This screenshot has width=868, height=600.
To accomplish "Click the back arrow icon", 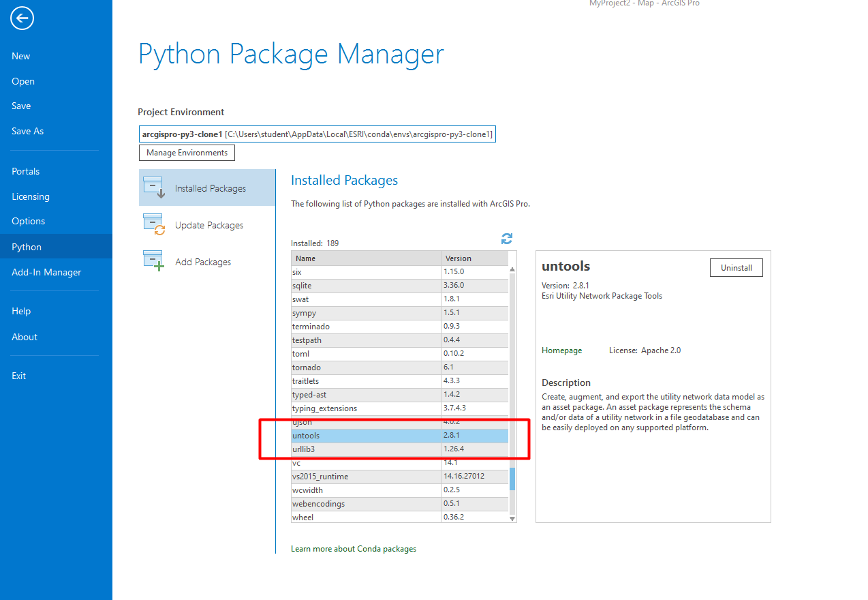I will point(22,18).
